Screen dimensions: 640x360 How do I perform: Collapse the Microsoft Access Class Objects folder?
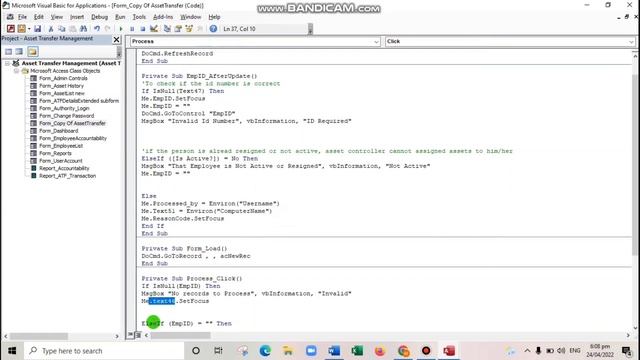[16, 71]
